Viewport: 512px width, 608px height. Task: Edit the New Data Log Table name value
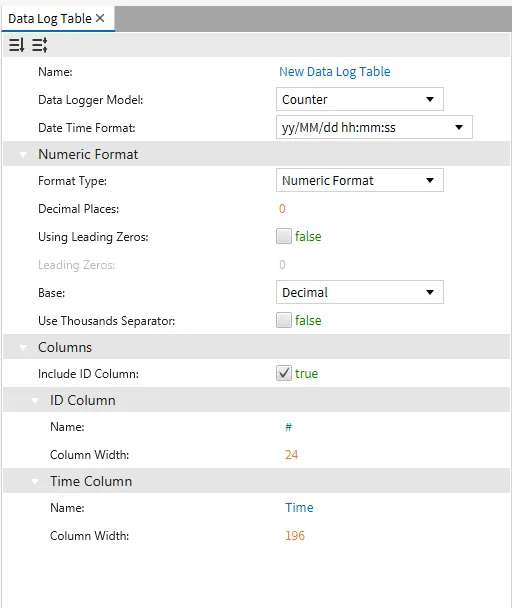pyautogui.click(x=335, y=72)
